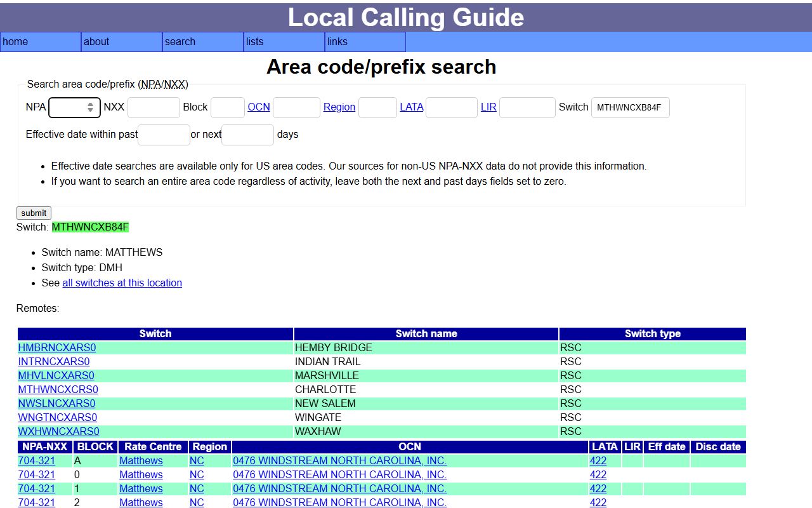The height and width of the screenshot is (508, 812).
Task: Open LATA 422 link in block 1 row
Action: click(598, 489)
